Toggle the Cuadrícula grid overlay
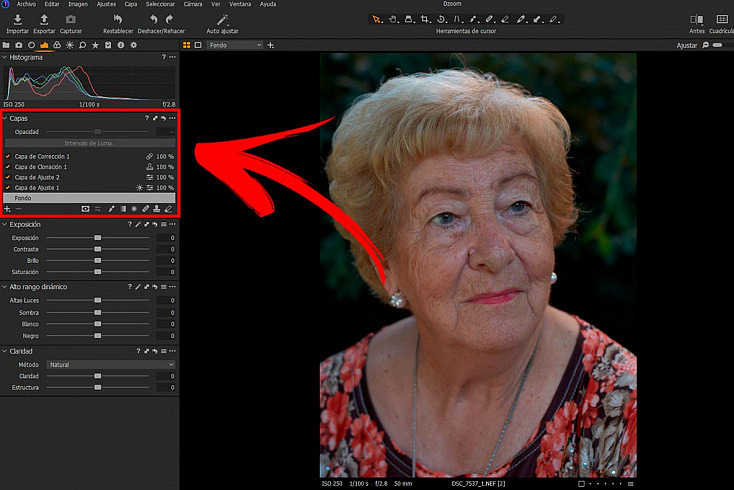Viewport: 734px width, 490px height. 722,19
